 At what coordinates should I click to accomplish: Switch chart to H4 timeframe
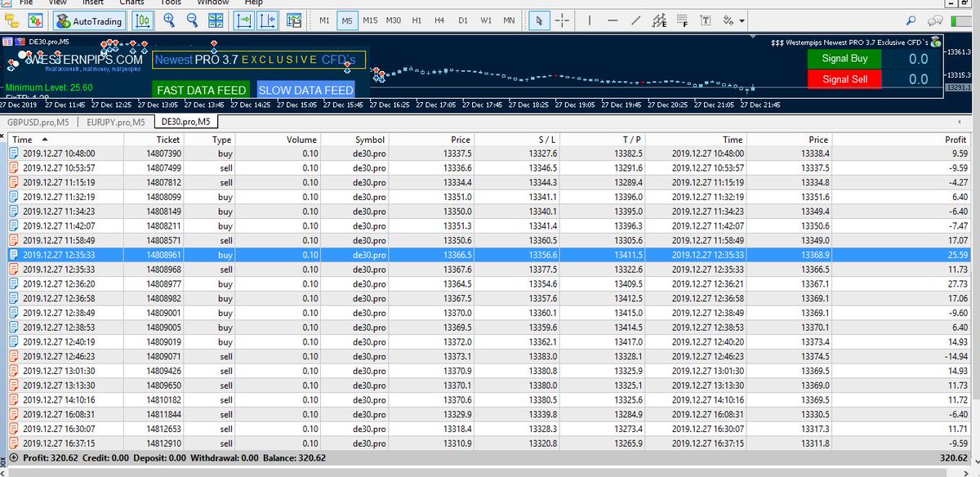tap(439, 20)
